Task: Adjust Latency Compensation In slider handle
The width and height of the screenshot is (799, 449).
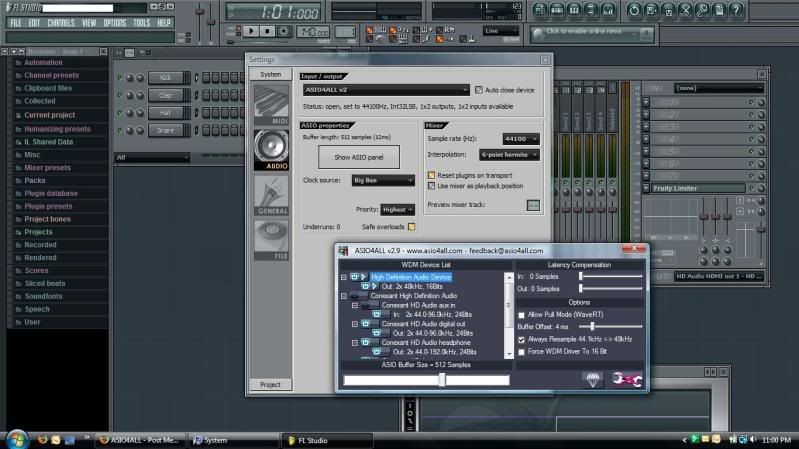Action: pyautogui.click(x=580, y=276)
